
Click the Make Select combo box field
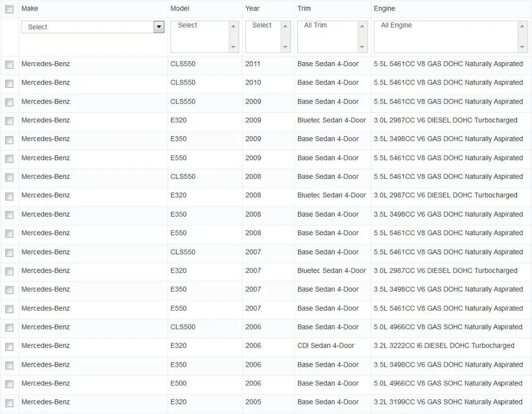tap(93, 27)
